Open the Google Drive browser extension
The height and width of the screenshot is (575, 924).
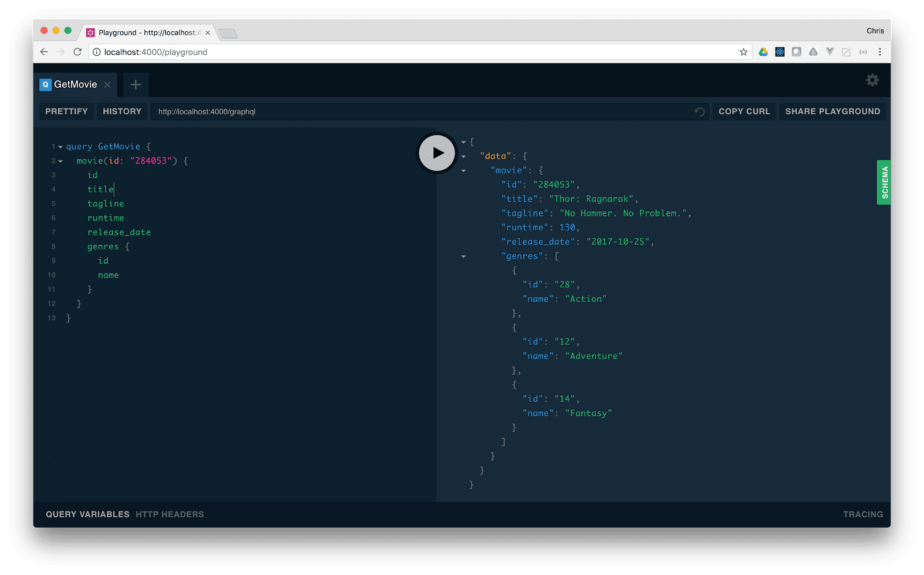pyautogui.click(x=763, y=51)
